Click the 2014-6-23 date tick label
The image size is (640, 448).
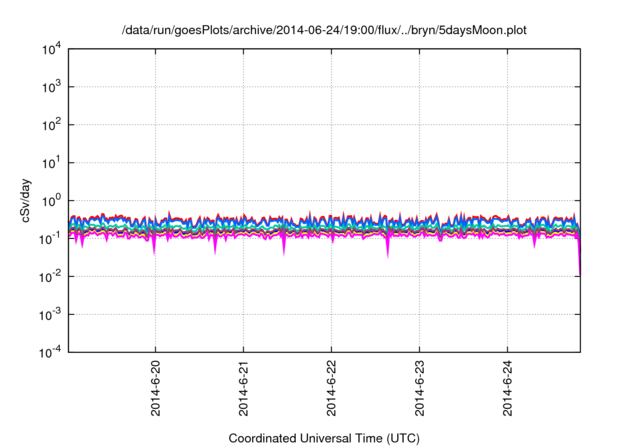pos(420,388)
